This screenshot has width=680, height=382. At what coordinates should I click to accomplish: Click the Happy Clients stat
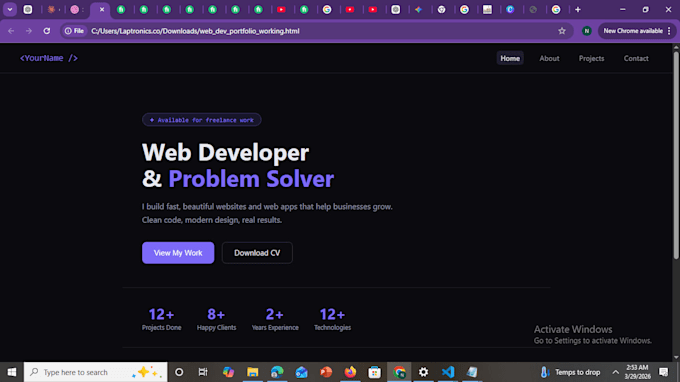click(x=216, y=319)
